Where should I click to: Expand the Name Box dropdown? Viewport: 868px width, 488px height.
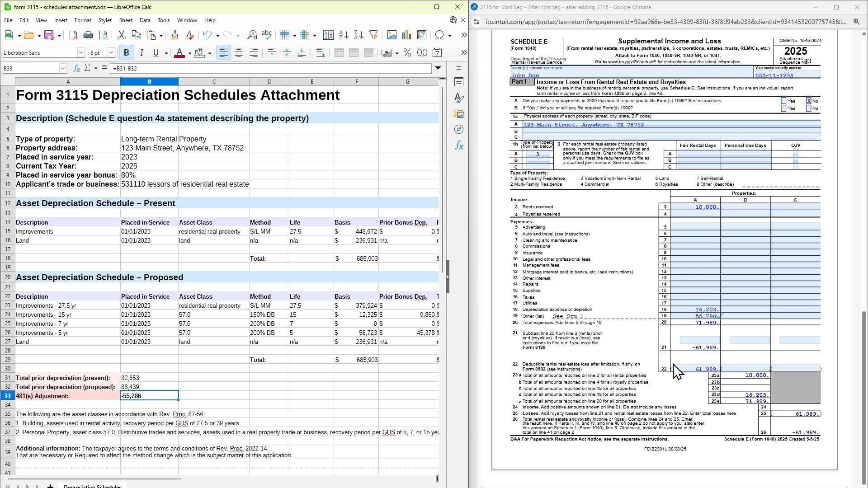(x=63, y=68)
